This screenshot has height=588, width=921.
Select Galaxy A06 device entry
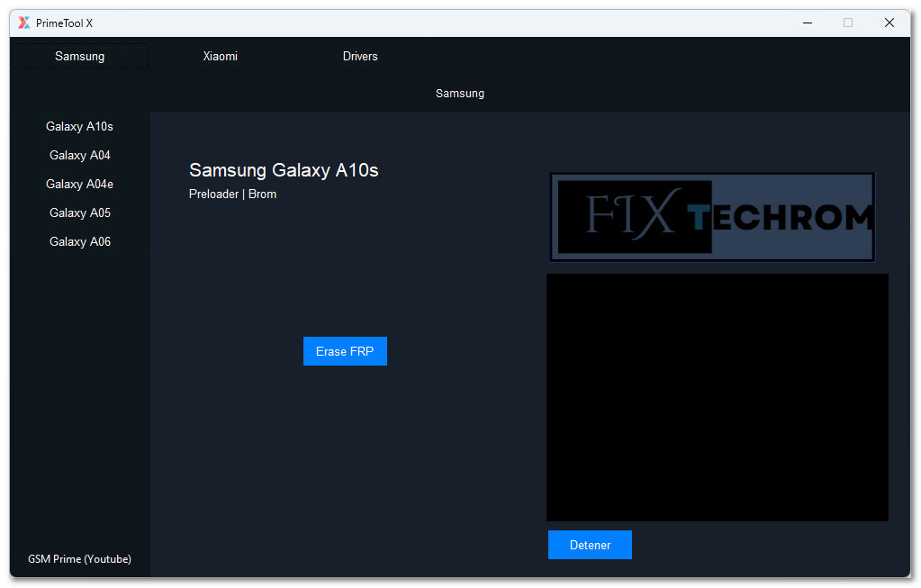click(80, 241)
